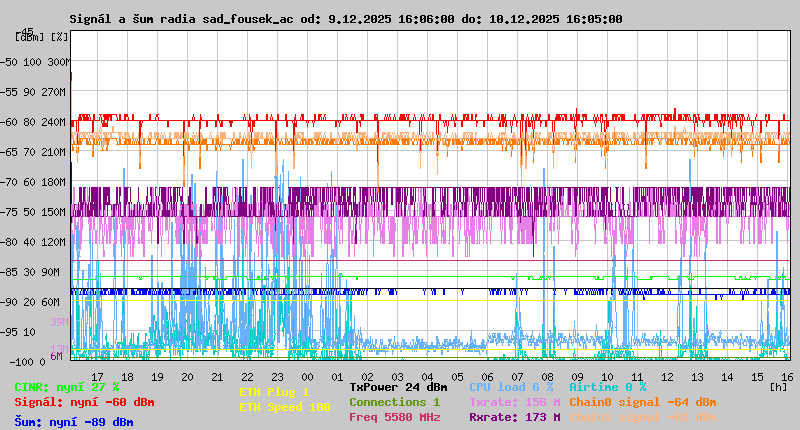Click the y-axis label '-75 50 150M'
Viewport: 800px width, 430px height.
[x=33, y=212]
